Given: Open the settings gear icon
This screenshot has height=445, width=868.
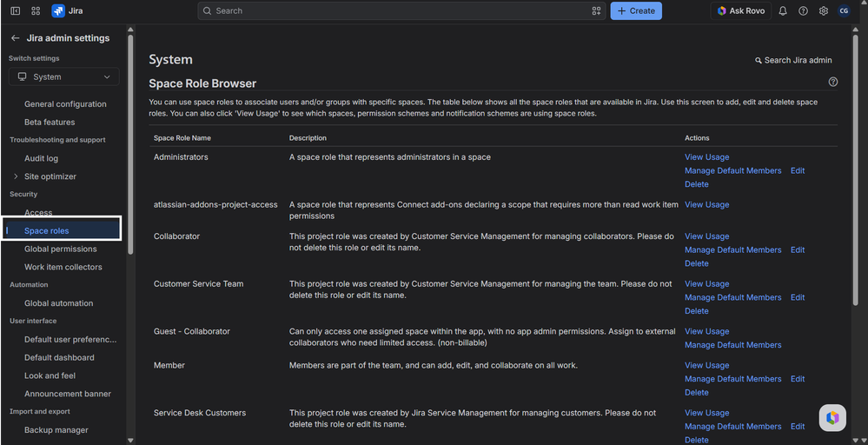Looking at the screenshot, I should 823,10.
